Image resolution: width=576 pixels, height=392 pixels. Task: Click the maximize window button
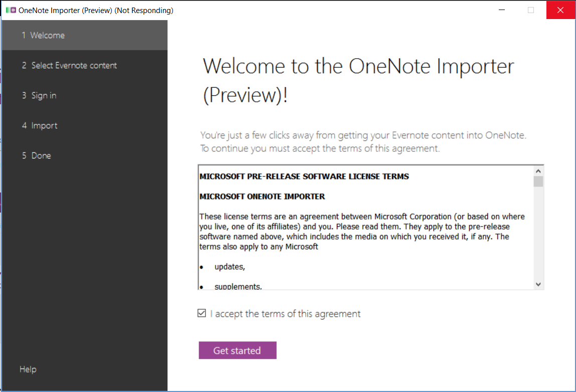(x=531, y=10)
